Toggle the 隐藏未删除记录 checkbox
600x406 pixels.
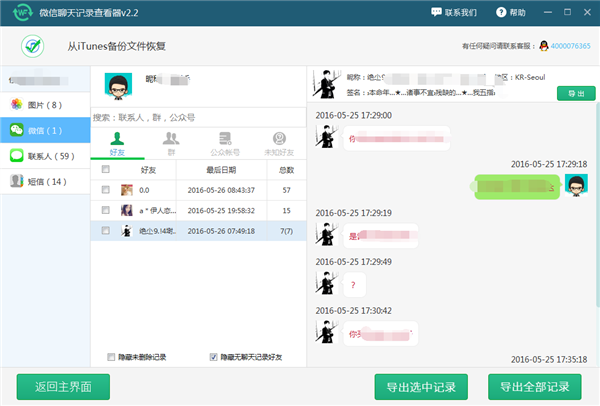click(x=111, y=356)
